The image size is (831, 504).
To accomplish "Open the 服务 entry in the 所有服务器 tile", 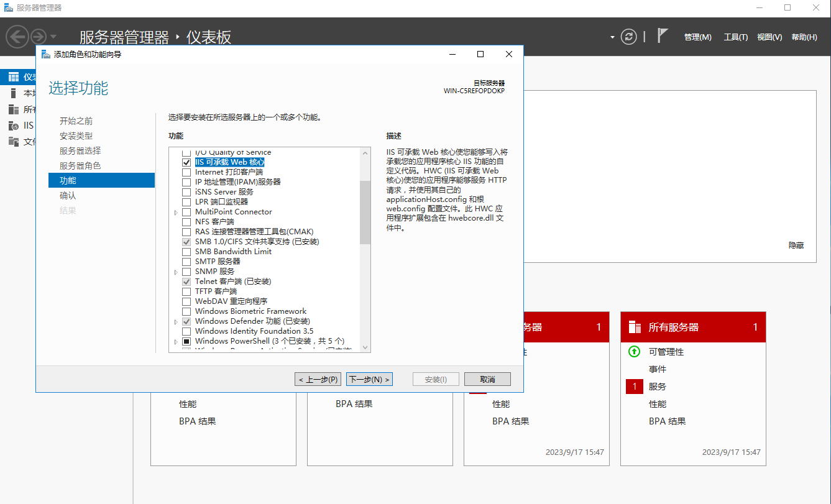I will point(658,387).
